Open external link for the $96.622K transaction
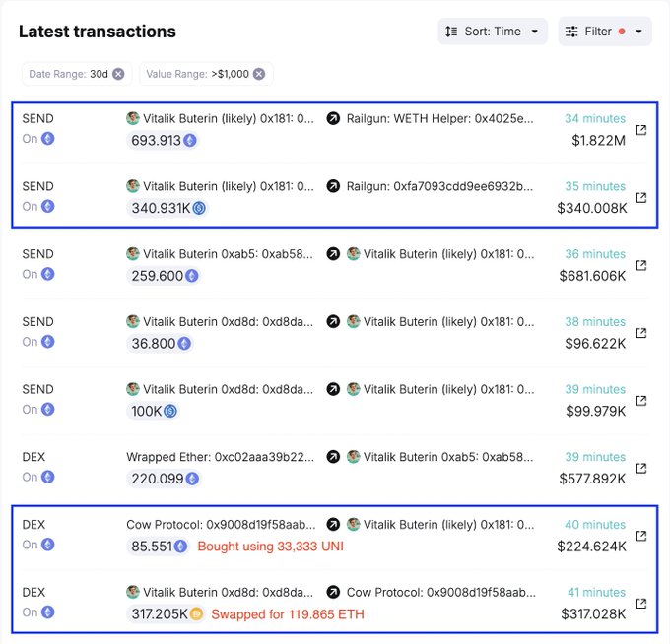Image resolution: width=670 pixels, height=644 pixels. click(641, 333)
